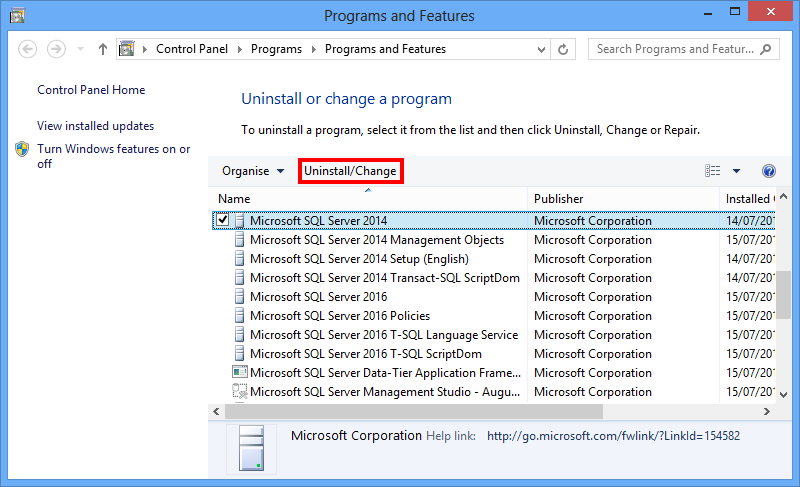Open View installed updates link
Viewport: 800px width, 487px height.
tap(95, 126)
